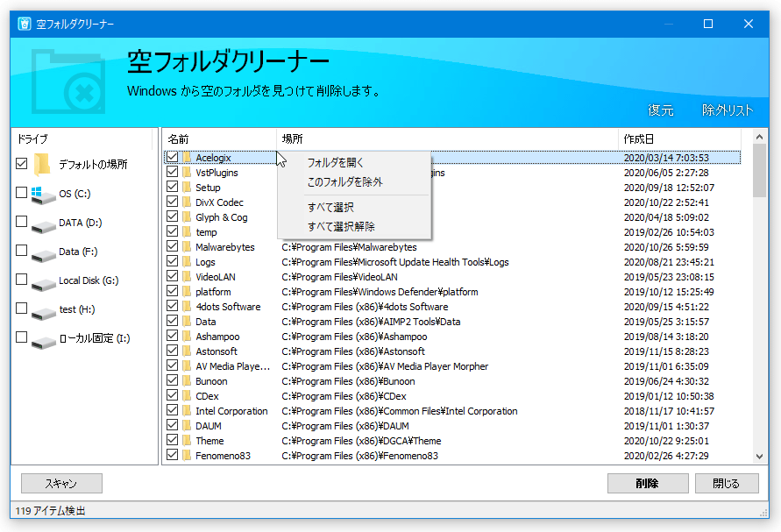Click the Local Disk (G:) drive icon

(43, 284)
